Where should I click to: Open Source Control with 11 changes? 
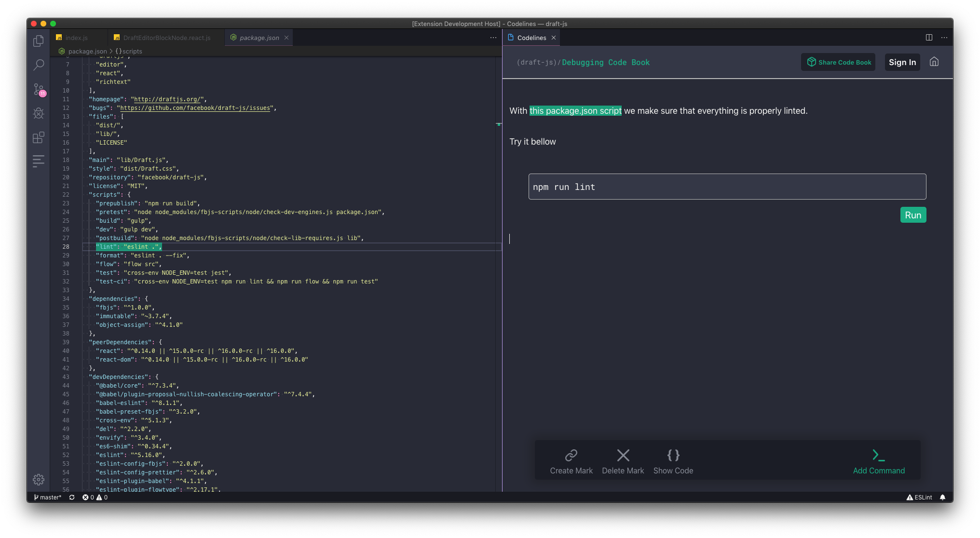click(39, 89)
